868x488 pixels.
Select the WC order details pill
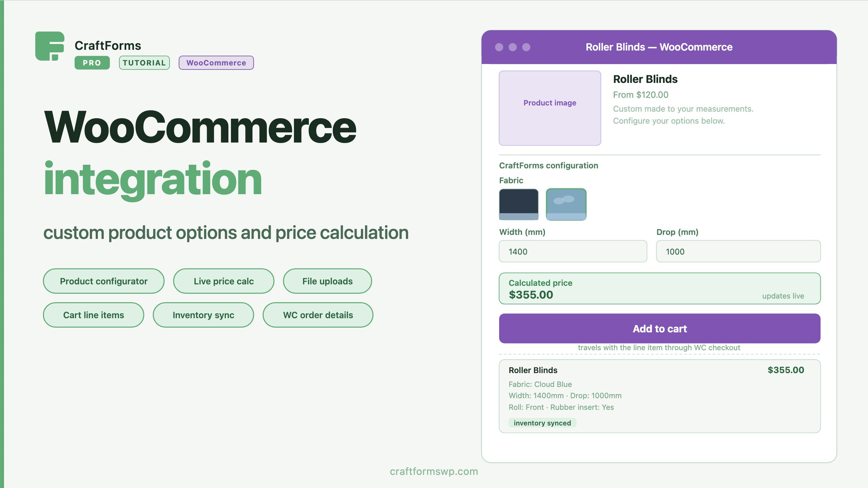318,315
